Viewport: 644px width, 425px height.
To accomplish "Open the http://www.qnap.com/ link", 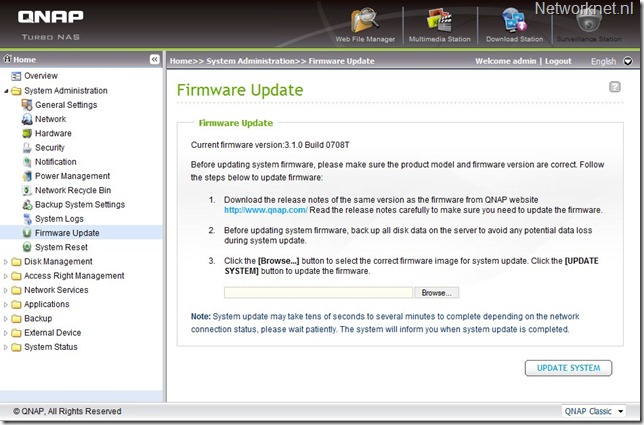I will [266, 210].
